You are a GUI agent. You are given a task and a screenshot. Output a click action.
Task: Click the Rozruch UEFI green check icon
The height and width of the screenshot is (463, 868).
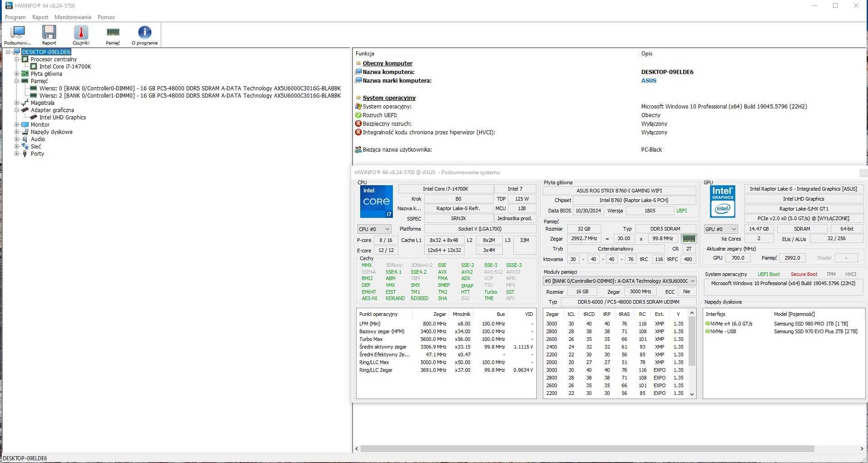tap(358, 115)
